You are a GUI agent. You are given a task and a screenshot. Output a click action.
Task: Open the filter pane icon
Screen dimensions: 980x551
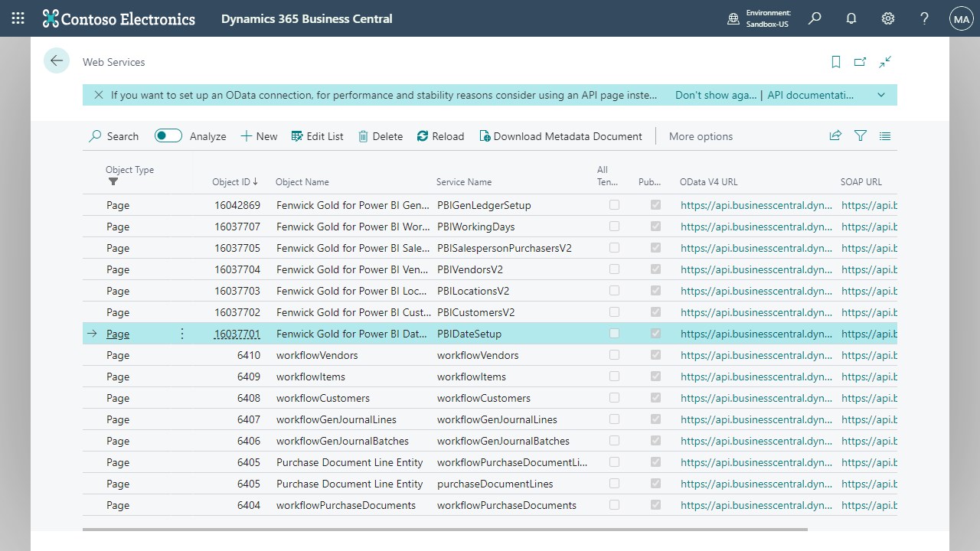pos(861,135)
